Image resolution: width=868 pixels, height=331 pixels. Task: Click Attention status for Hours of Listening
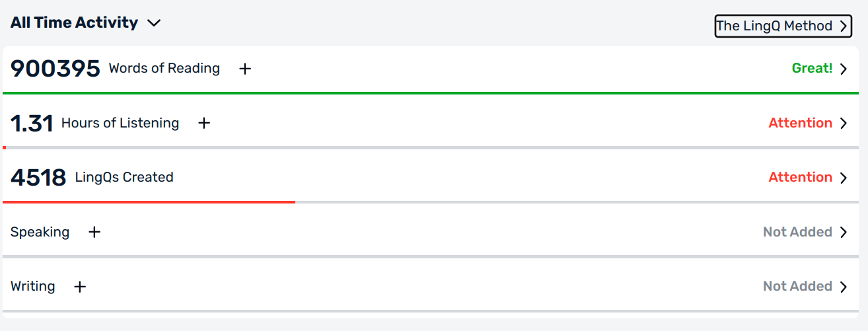coord(800,123)
